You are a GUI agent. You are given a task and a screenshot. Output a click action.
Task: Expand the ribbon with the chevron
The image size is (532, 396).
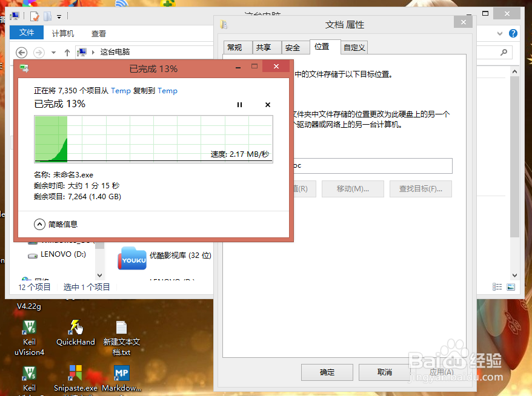[500, 33]
